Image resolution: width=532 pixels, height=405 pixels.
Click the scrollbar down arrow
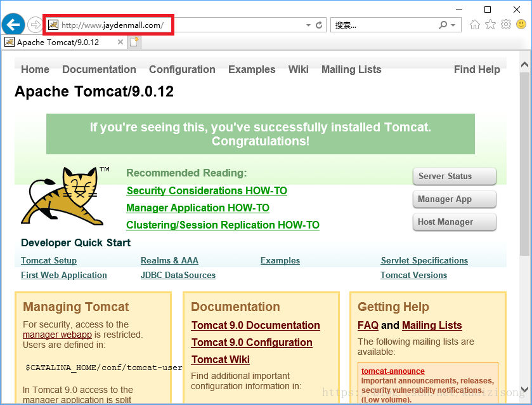click(524, 390)
